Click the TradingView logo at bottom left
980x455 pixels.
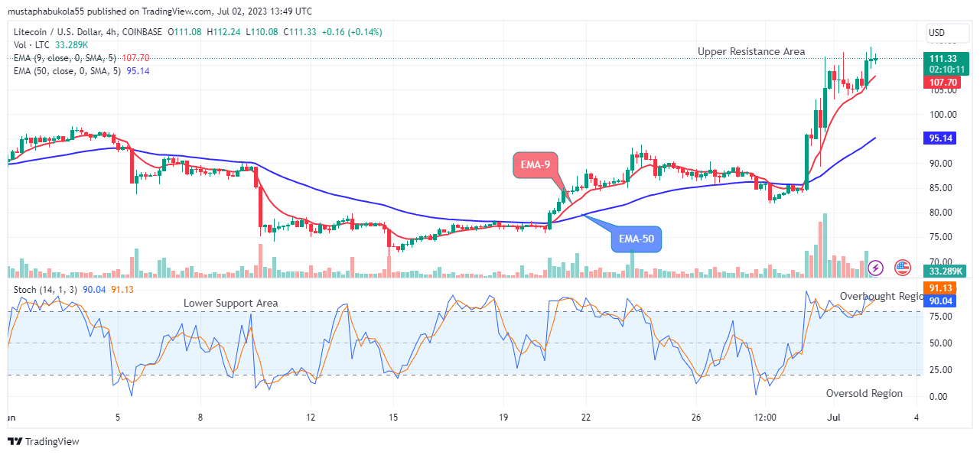click(x=44, y=441)
